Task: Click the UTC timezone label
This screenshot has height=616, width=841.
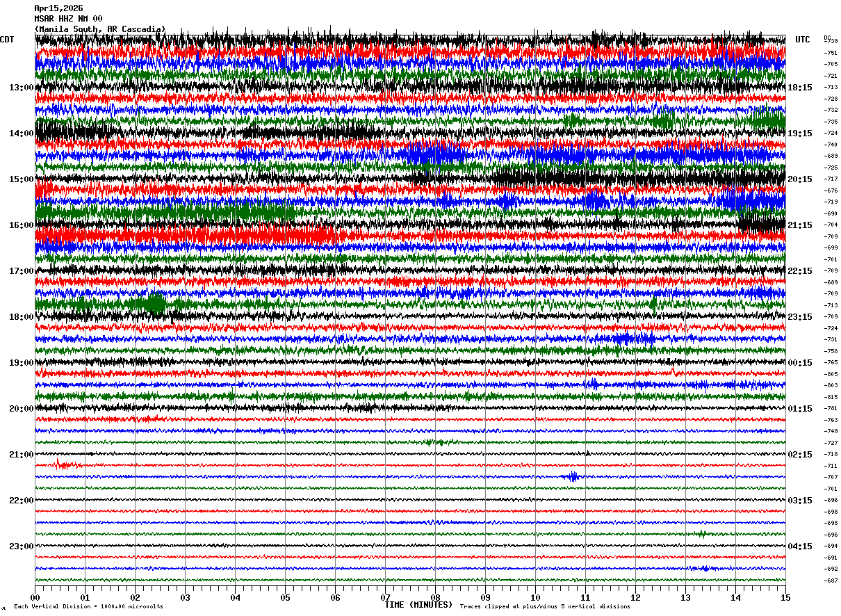Action: click(x=803, y=40)
